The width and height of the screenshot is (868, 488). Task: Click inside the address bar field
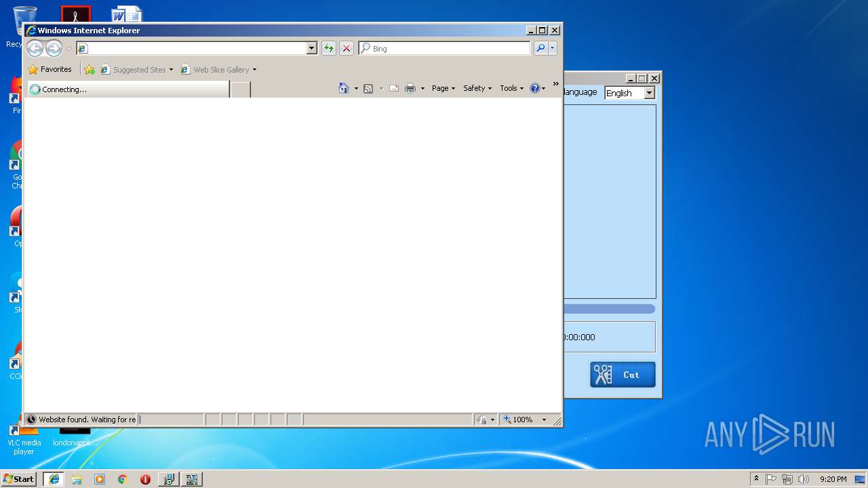click(191, 48)
